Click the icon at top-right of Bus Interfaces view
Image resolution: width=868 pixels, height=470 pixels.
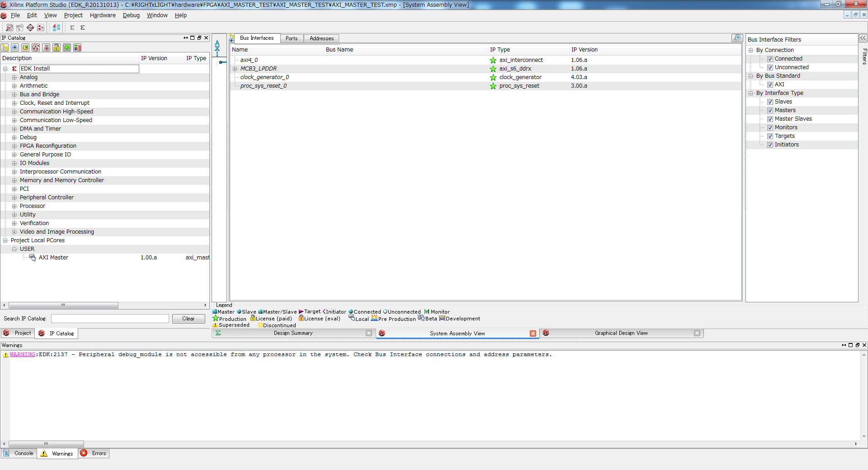coord(737,38)
